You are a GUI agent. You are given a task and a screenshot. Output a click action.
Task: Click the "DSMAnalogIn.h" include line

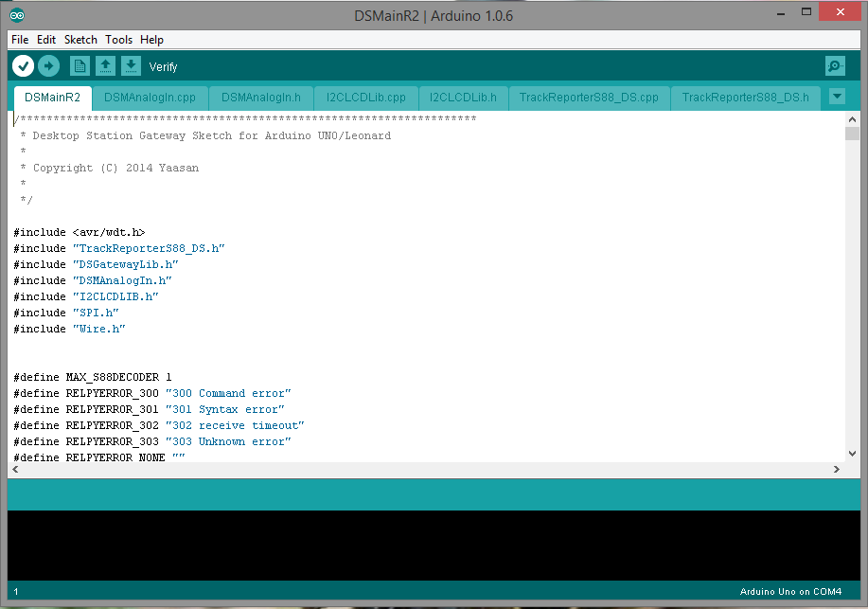click(x=93, y=280)
